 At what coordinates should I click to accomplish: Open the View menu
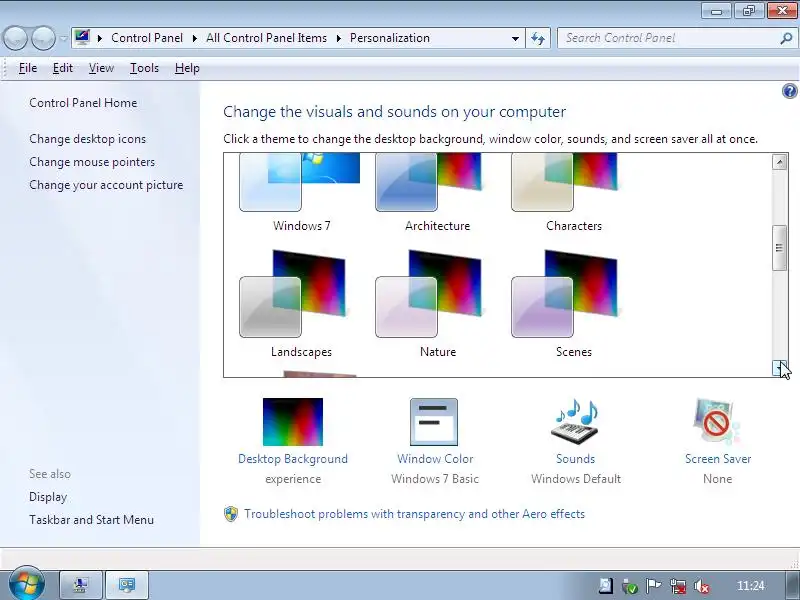click(101, 68)
